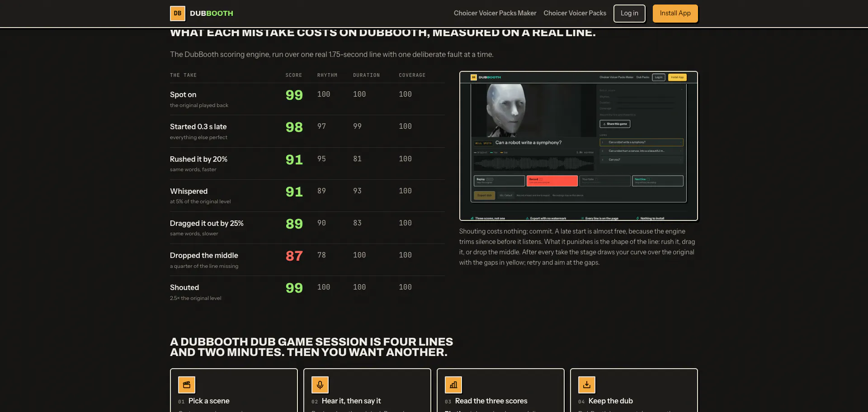Click the red score 87 for Dropped middle

[x=294, y=256]
